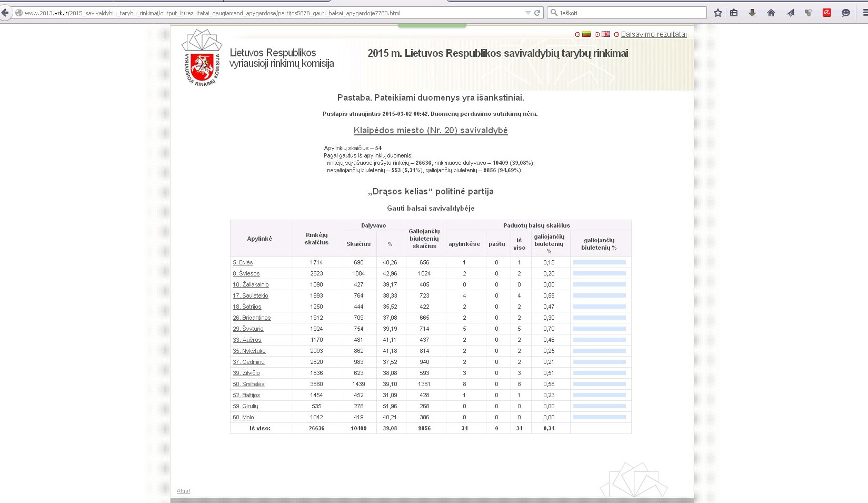Image resolution: width=868 pixels, height=503 pixels.
Task: Bookmark this page with the star icon
Action: (717, 13)
